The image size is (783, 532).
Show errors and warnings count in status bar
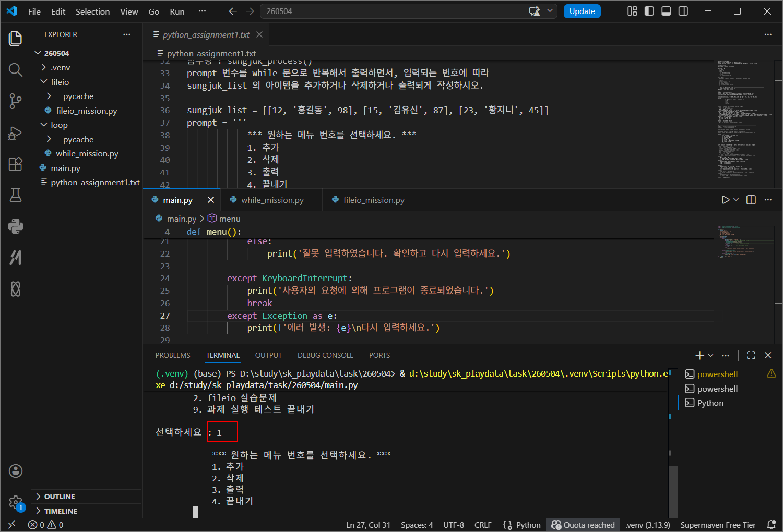coord(46,525)
